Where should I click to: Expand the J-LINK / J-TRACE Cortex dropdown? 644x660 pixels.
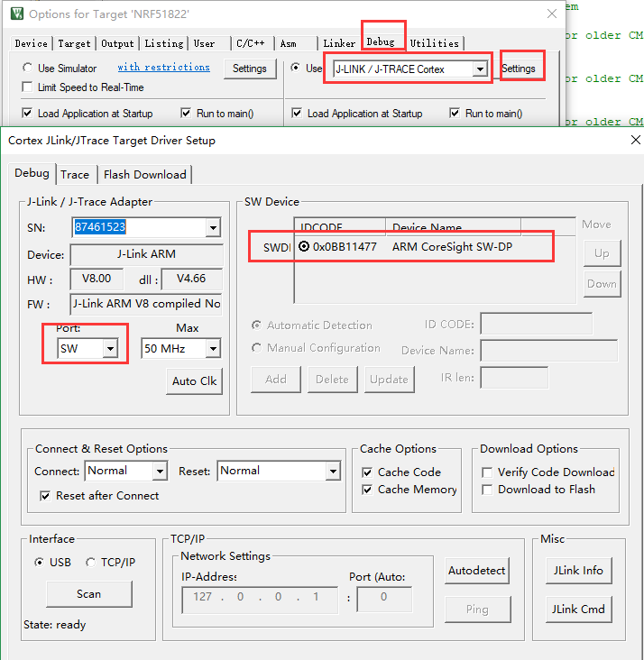coord(480,69)
